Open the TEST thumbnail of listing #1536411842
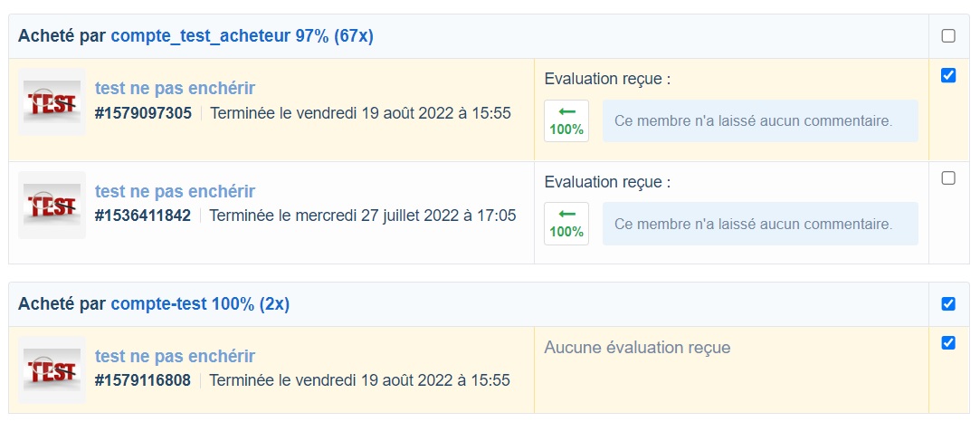Image resolution: width=980 pixels, height=422 pixels. coord(52,205)
